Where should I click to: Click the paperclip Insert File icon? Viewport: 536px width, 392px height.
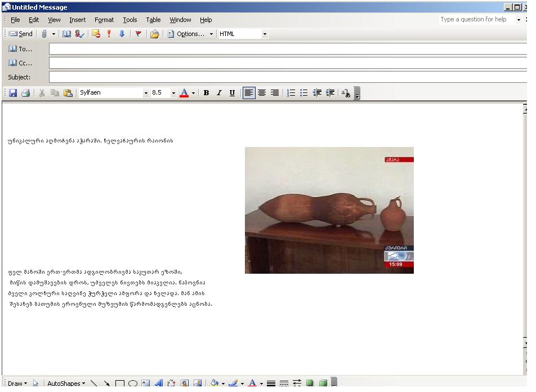tap(44, 34)
